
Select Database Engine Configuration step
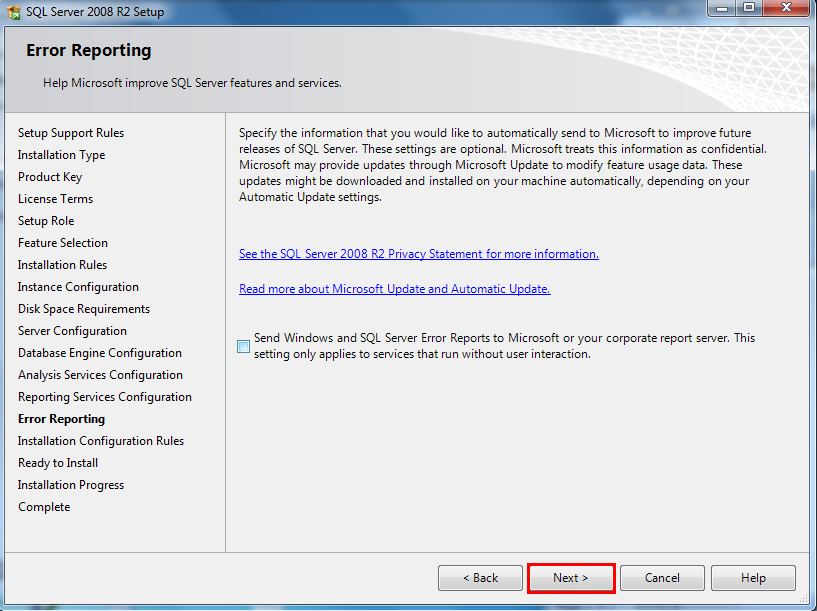pos(100,353)
